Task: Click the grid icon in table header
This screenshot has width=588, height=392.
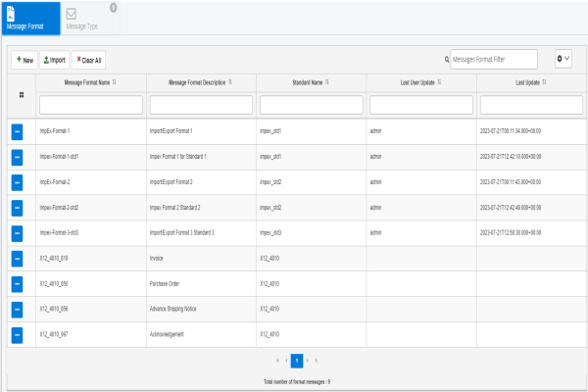Action: tap(22, 94)
